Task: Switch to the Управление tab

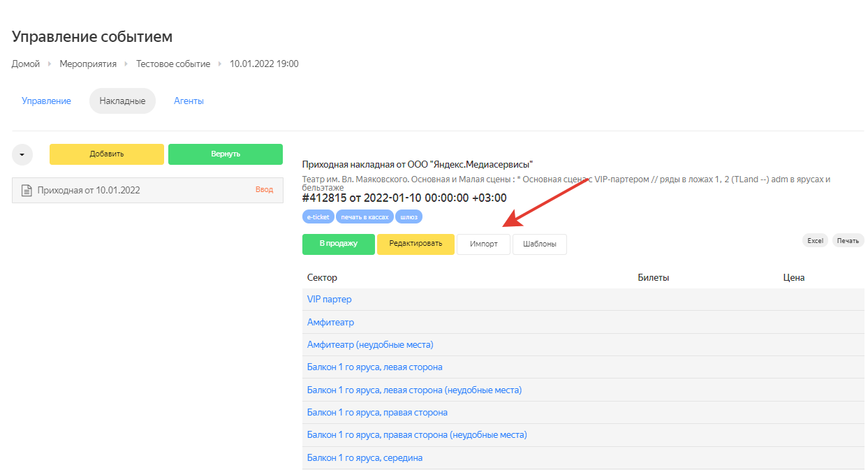Action: (x=46, y=101)
